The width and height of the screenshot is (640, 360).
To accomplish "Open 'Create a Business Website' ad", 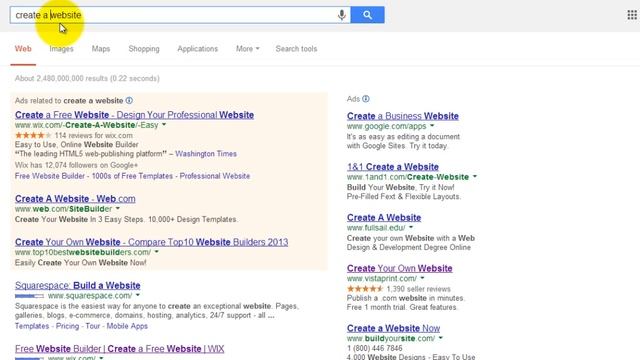I will click(x=403, y=116).
